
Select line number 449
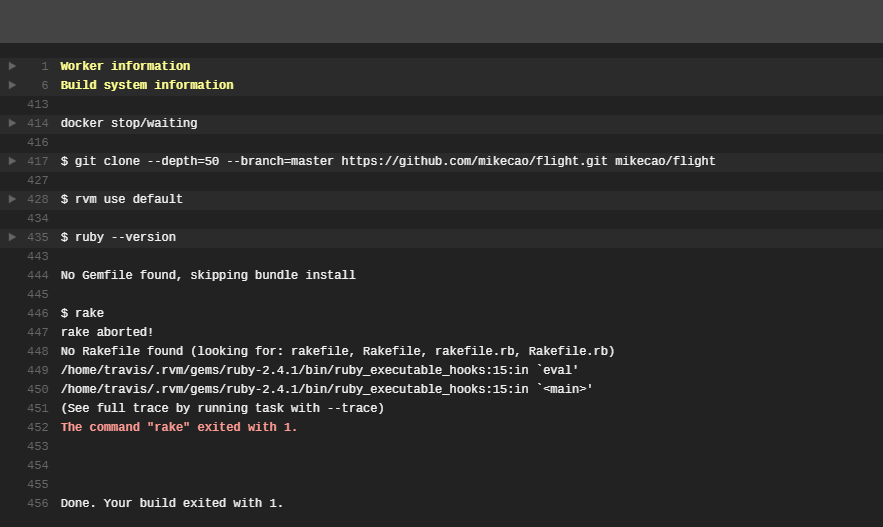pos(38,370)
